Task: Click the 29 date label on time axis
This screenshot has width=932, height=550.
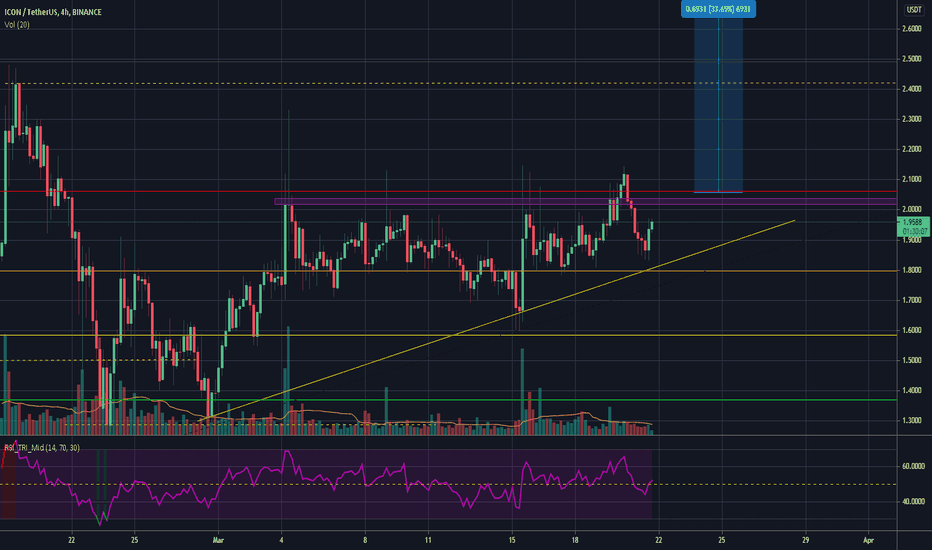Action: click(805, 540)
